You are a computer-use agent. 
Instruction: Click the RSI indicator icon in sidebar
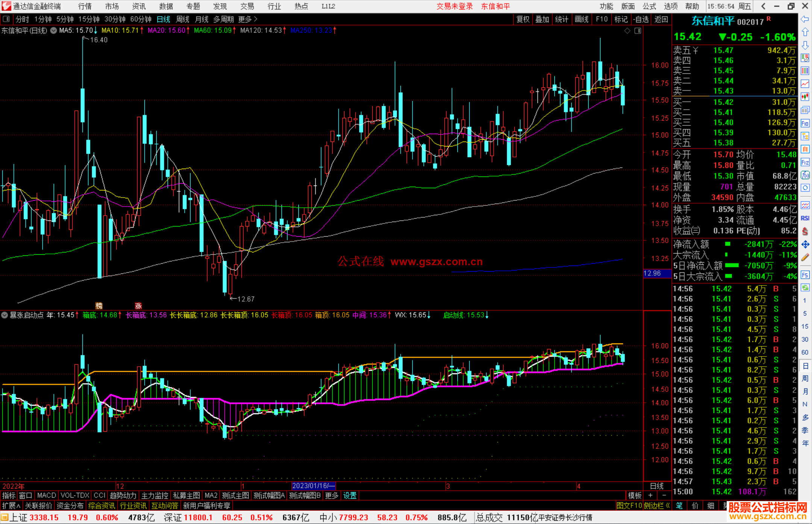coord(805,218)
